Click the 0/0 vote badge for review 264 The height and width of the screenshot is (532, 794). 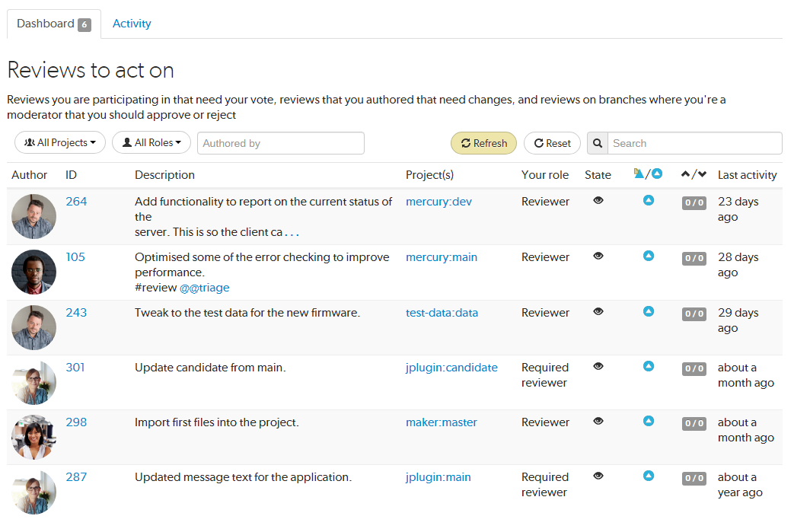(694, 203)
